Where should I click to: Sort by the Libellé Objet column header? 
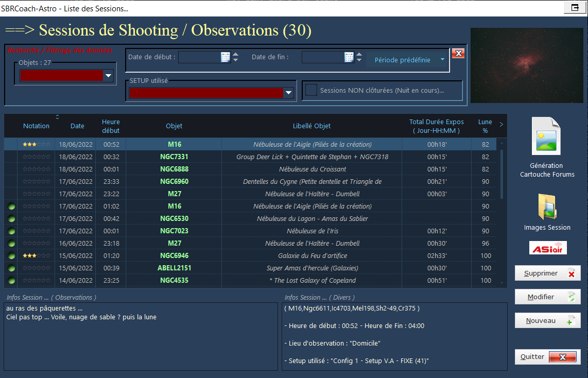[x=312, y=126]
